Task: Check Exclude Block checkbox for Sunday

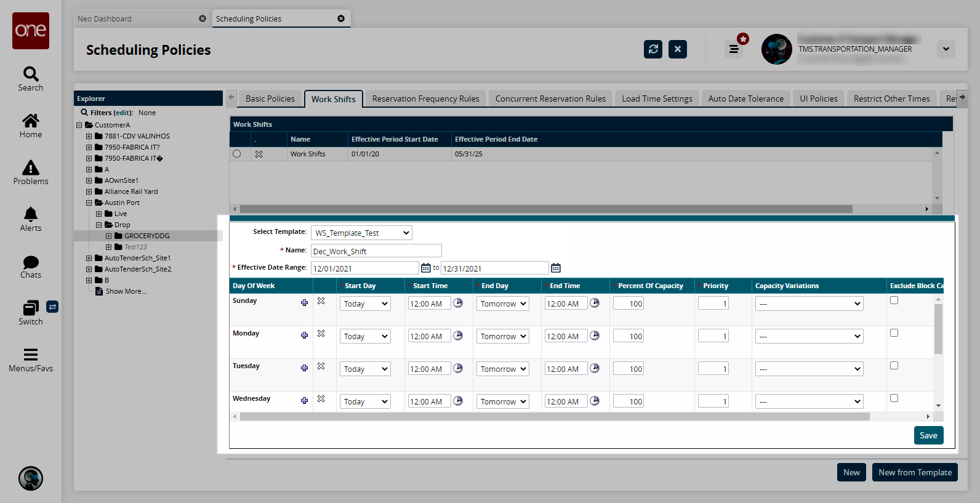Action: tap(894, 300)
